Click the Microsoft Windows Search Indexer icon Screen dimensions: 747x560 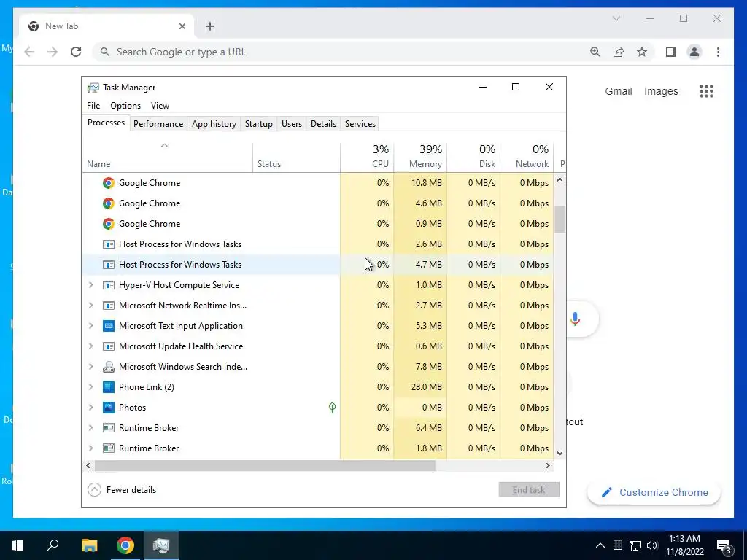pos(109,367)
